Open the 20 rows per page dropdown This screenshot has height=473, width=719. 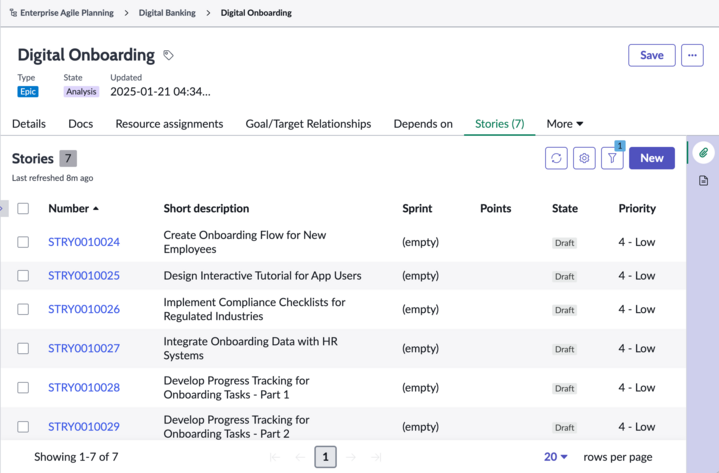tap(556, 456)
